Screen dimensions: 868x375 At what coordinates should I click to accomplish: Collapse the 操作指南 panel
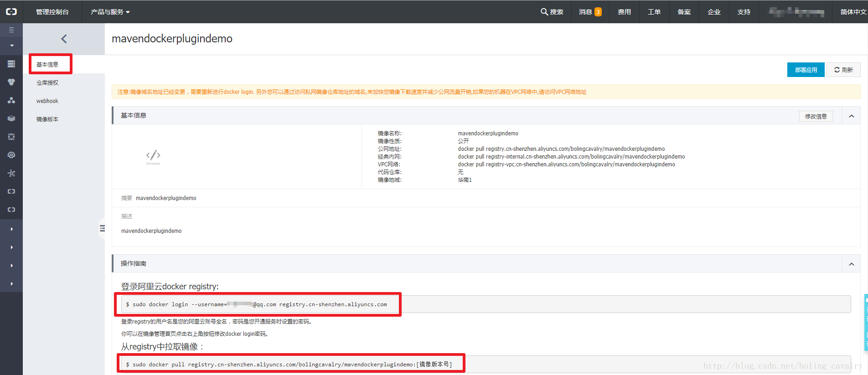point(851,264)
